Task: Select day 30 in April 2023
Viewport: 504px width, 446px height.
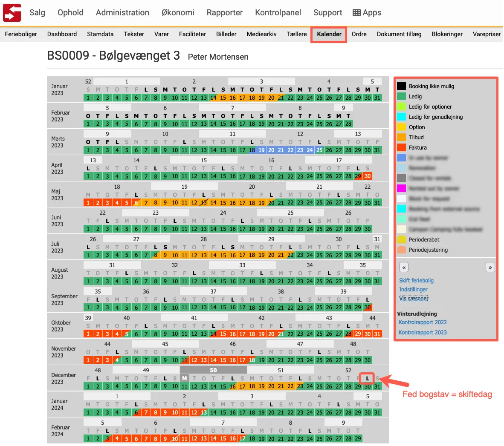Action: [x=368, y=176]
